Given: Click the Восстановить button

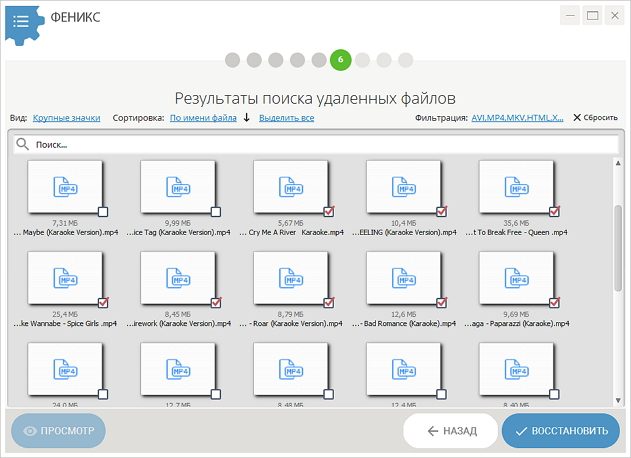Looking at the screenshot, I should click(561, 431).
